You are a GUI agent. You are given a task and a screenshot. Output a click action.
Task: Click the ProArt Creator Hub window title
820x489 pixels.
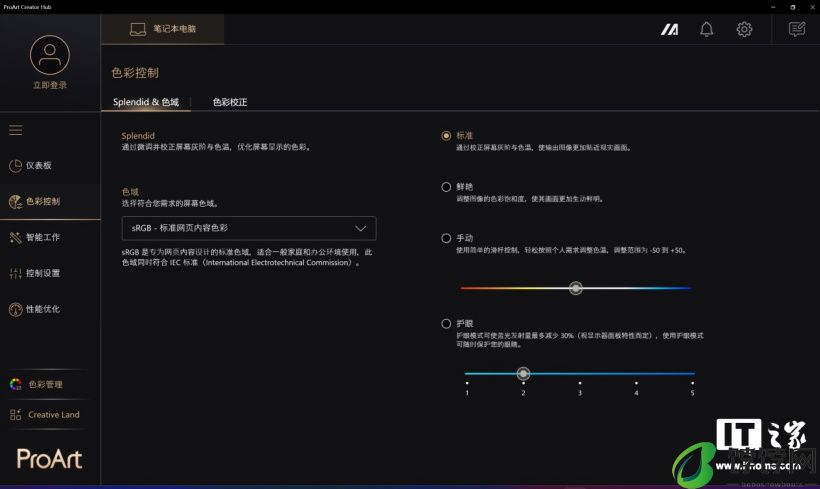coord(27,7)
